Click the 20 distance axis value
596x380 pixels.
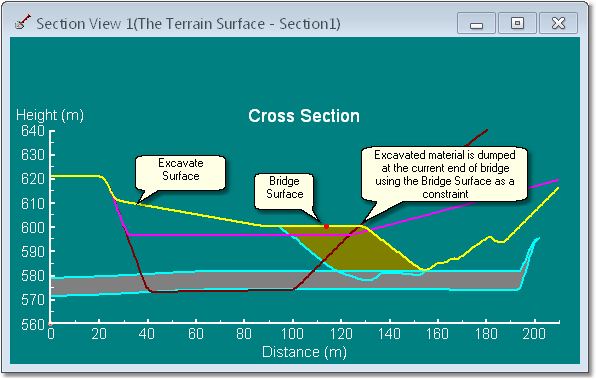click(x=99, y=334)
